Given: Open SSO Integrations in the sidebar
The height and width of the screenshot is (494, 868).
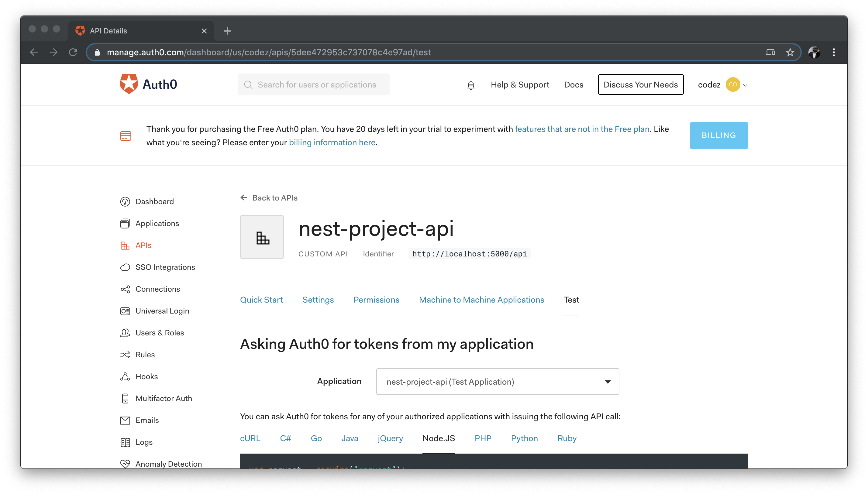Looking at the screenshot, I should [165, 267].
